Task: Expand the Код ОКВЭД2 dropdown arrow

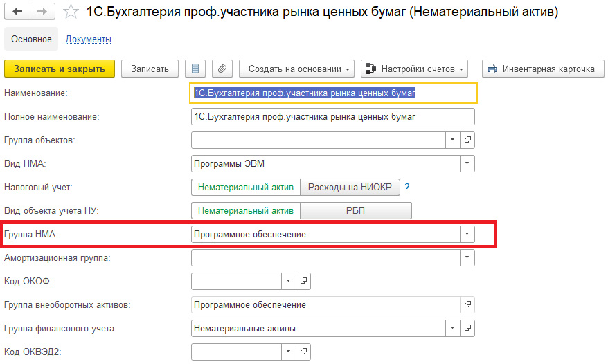Action: pos(289,352)
